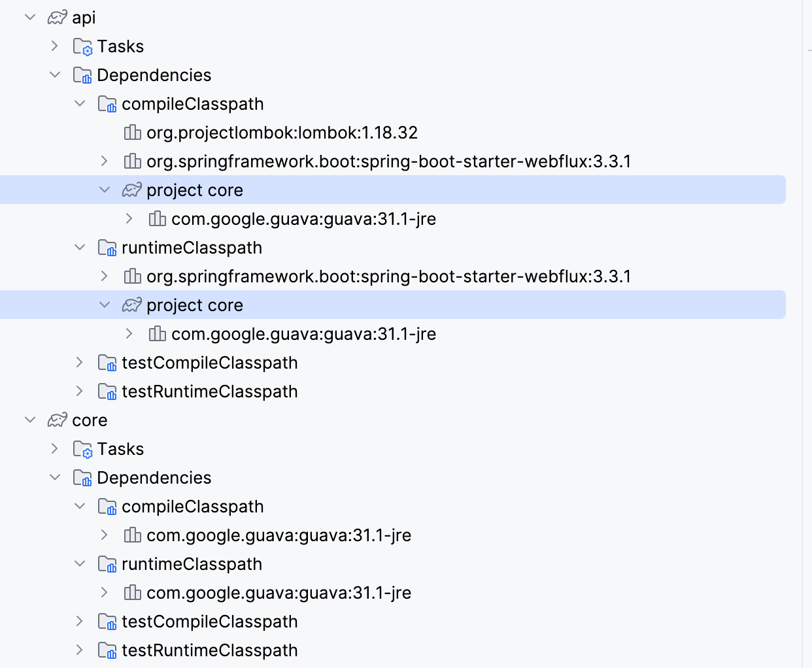Expand webflux dependency in api runtimeClasspath
Image resolution: width=812 pixels, height=668 pixels.
(105, 276)
